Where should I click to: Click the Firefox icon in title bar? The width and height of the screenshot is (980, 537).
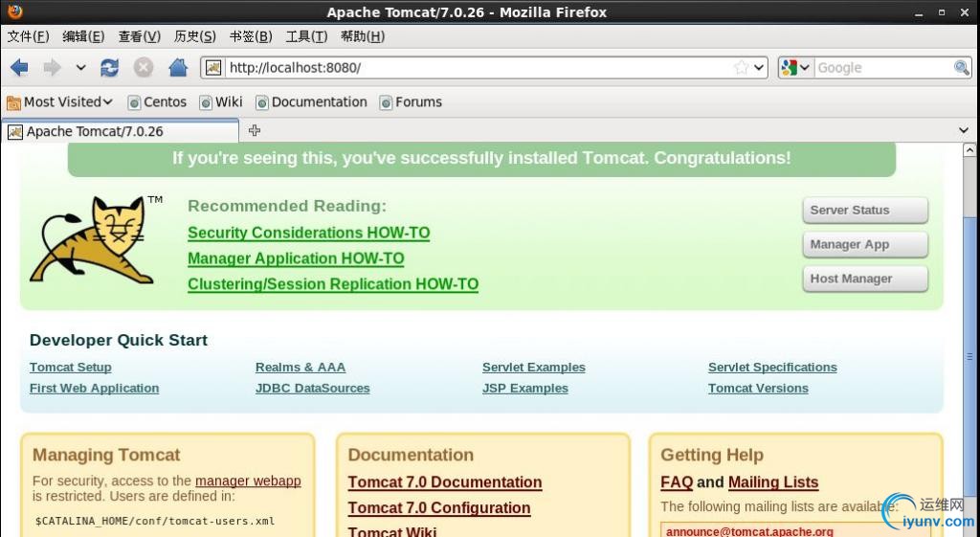point(15,11)
